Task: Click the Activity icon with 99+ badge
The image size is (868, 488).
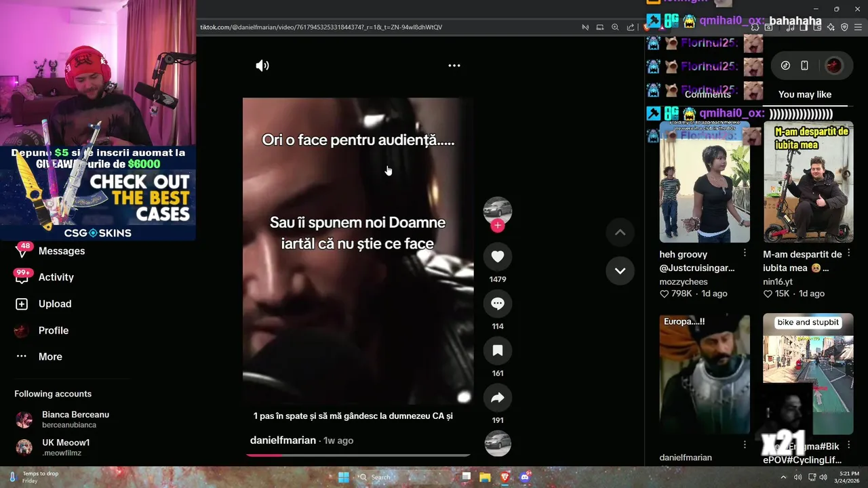Action: pyautogui.click(x=22, y=277)
